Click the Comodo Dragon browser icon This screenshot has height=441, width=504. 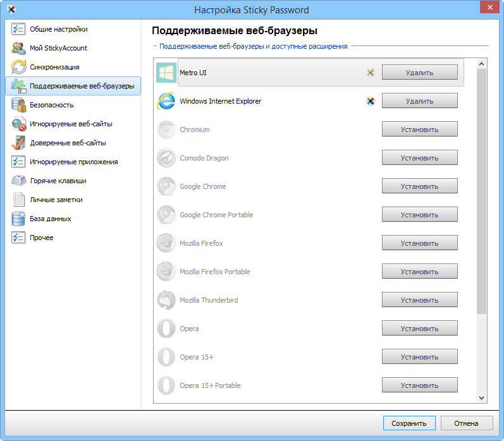click(x=166, y=158)
